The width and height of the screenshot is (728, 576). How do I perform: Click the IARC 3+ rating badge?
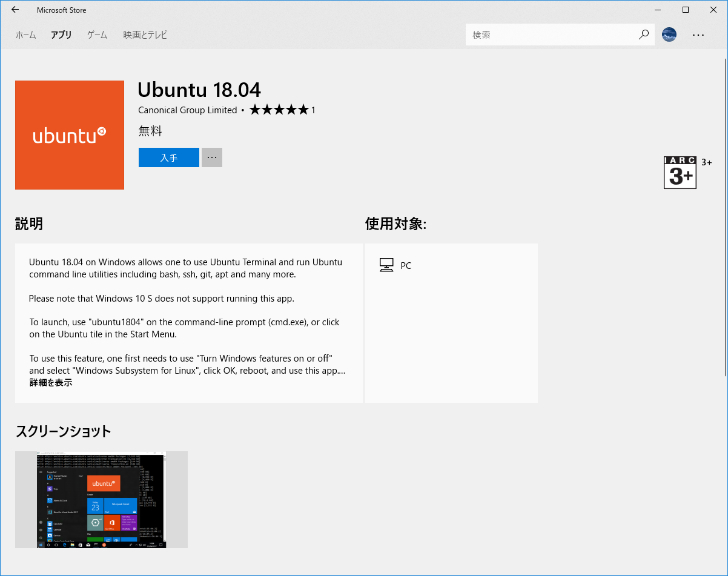pos(680,173)
